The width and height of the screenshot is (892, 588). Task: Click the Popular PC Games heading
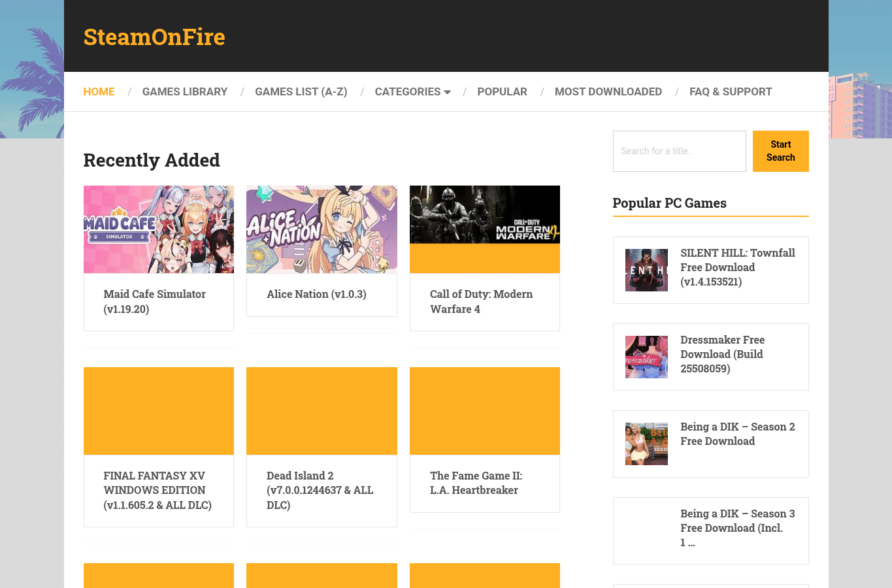tap(670, 203)
